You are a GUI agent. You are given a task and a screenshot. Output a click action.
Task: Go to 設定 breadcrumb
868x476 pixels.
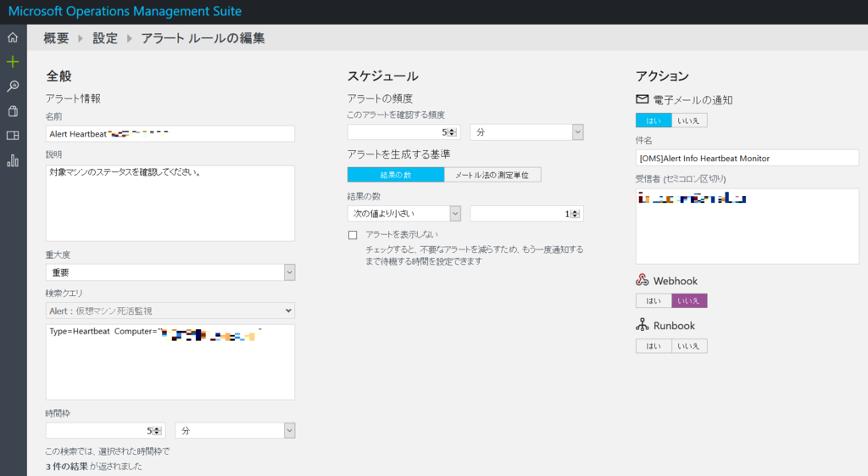pyautogui.click(x=105, y=37)
